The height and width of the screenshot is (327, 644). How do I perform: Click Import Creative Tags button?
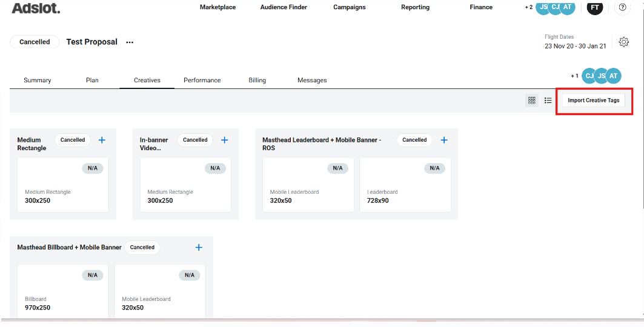click(x=593, y=101)
